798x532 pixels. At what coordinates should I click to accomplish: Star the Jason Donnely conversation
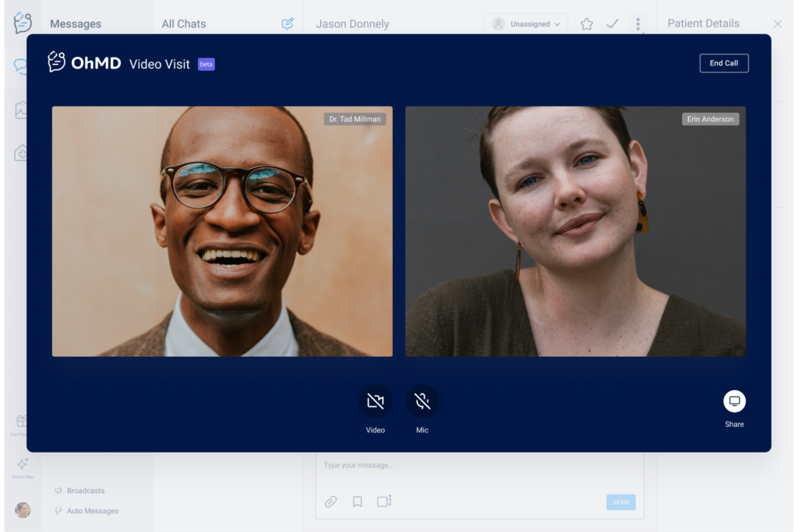pos(586,23)
